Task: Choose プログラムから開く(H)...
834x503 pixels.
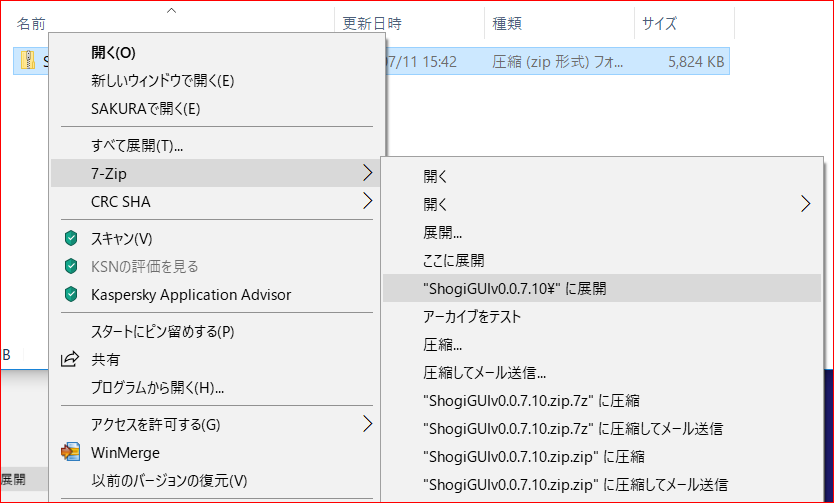Action: coord(217,388)
